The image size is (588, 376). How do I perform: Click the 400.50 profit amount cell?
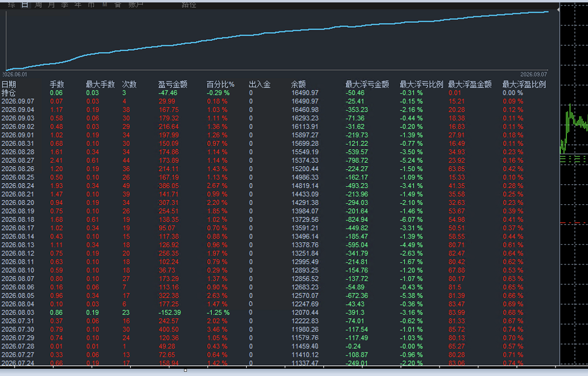pyautogui.click(x=169, y=329)
